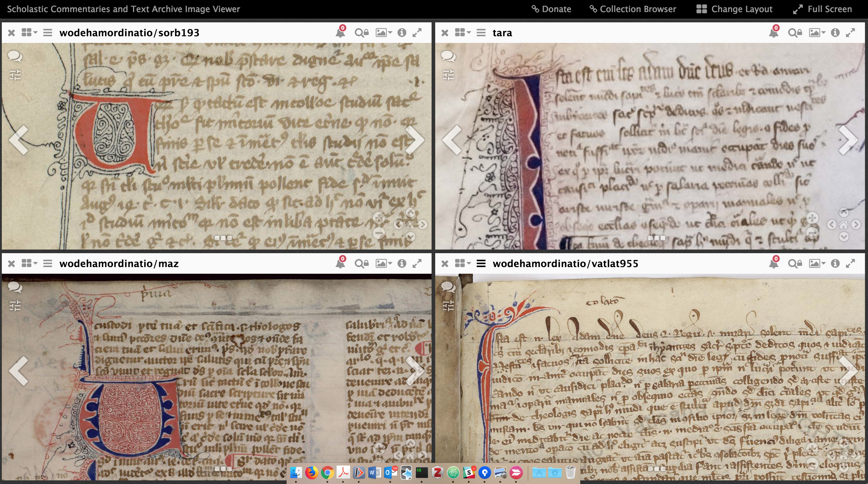Open image view mode dropdown in maz

384,263
